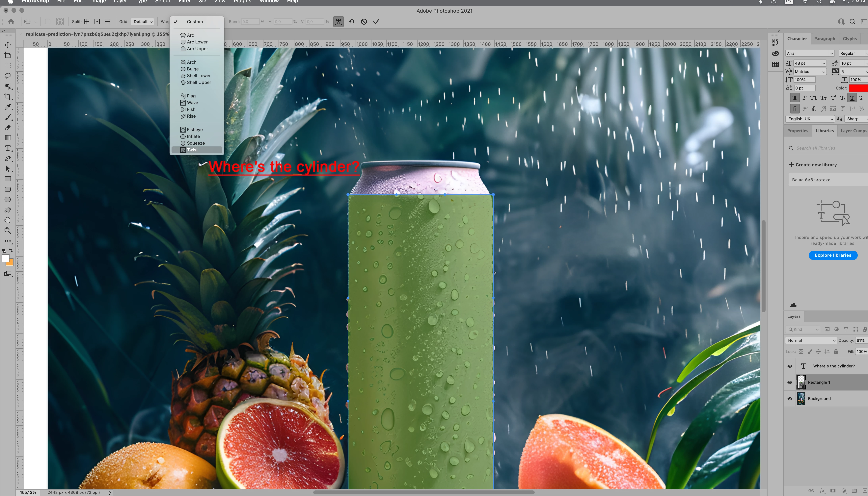Toggle the warp mode switch icon
Image resolution: width=868 pixels, height=496 pixels.
click(x=338, y=21)
